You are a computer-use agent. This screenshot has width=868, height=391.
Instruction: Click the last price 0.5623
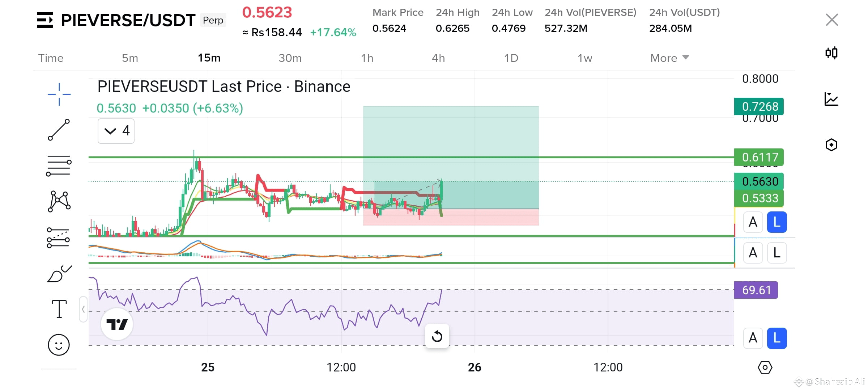coord(267,12)
